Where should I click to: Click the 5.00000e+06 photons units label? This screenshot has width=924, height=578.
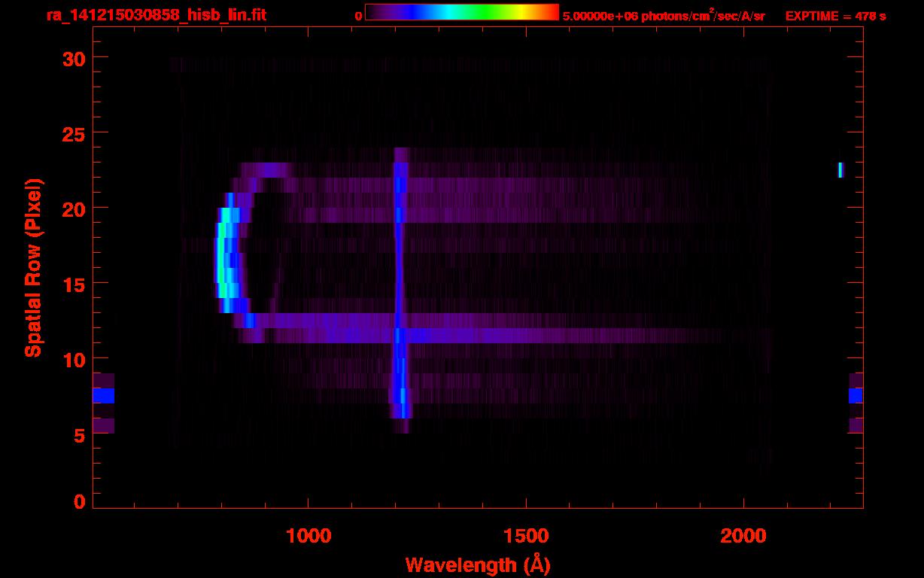point(664,16)
